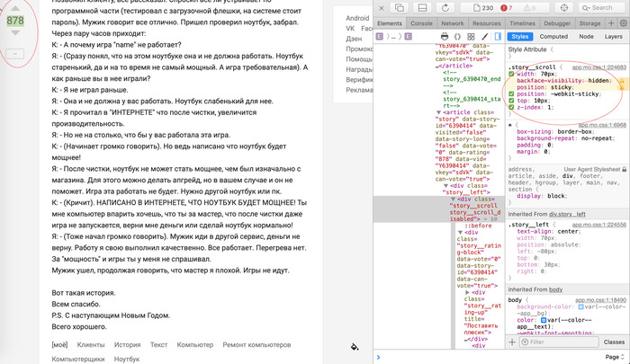Collapse the div class="story__left" node

[x=445, y=187]
